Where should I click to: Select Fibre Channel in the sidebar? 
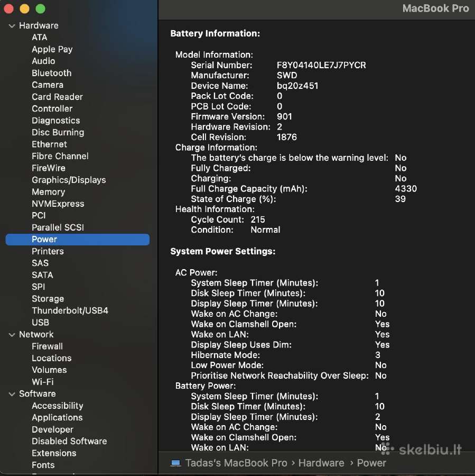pyautogui.click(x=60, y=156)
